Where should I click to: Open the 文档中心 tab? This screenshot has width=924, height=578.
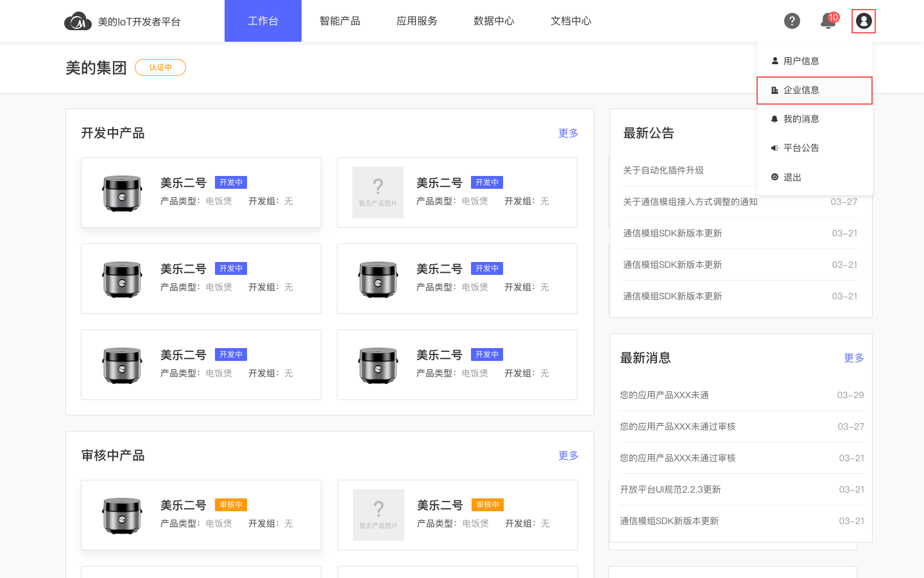coord(571,21)
